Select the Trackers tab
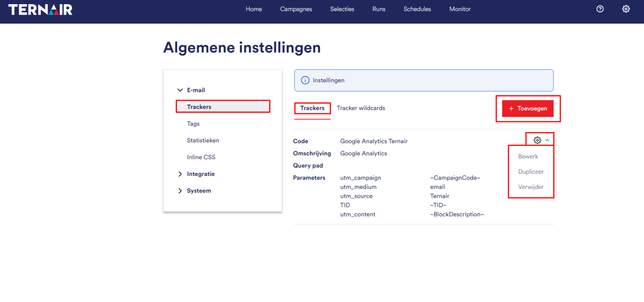 point(312,108)
